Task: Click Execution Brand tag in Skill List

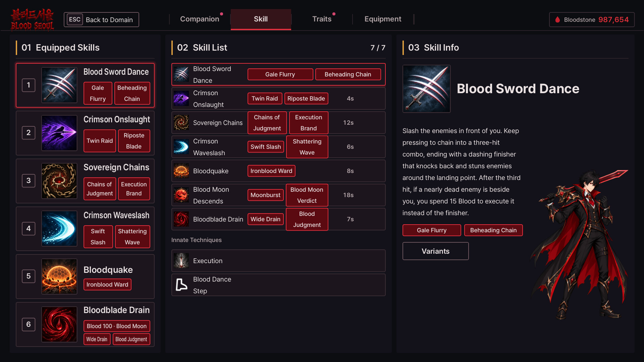Action: coord(309,123)
